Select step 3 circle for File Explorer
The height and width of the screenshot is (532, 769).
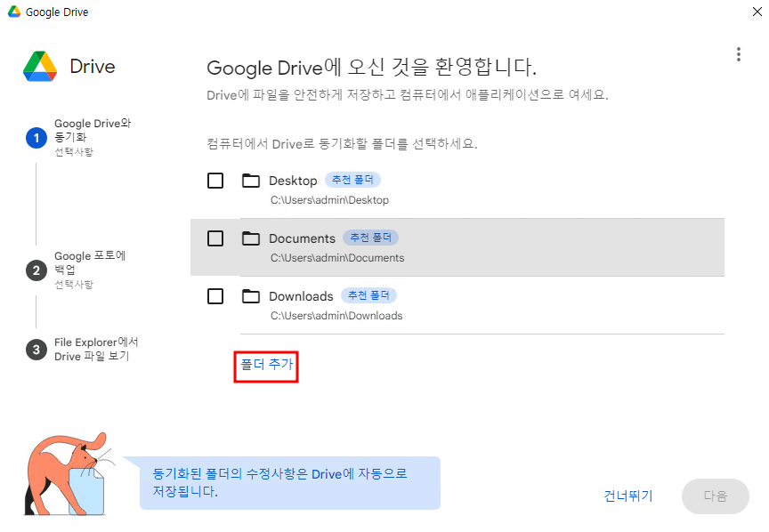pos(36,350)
